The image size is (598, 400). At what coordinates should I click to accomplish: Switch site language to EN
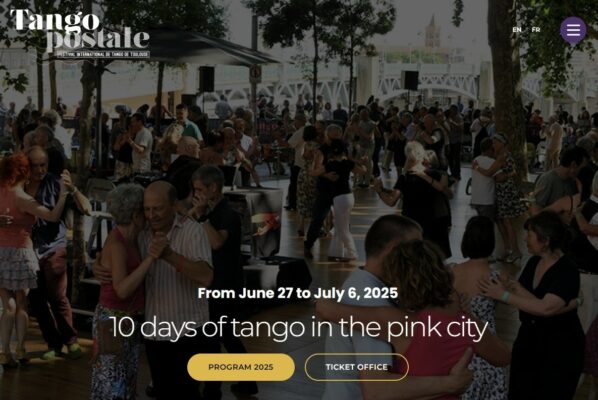(x=517, y=30)
